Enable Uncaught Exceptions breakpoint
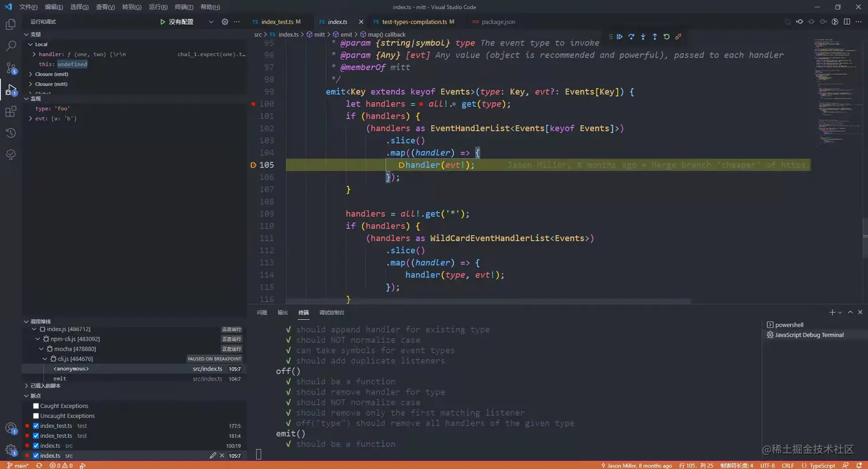The width and height of the screenshot is (868, 469). pos(36,416)
